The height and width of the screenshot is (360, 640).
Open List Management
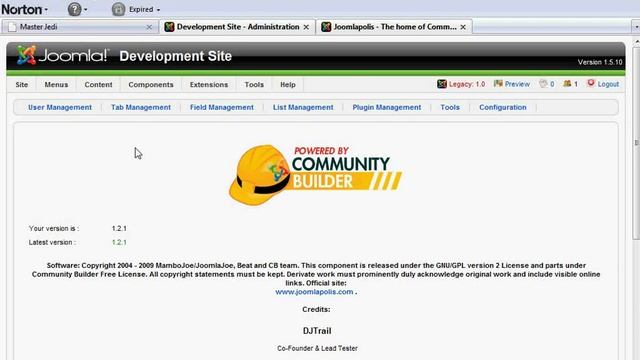303,107
